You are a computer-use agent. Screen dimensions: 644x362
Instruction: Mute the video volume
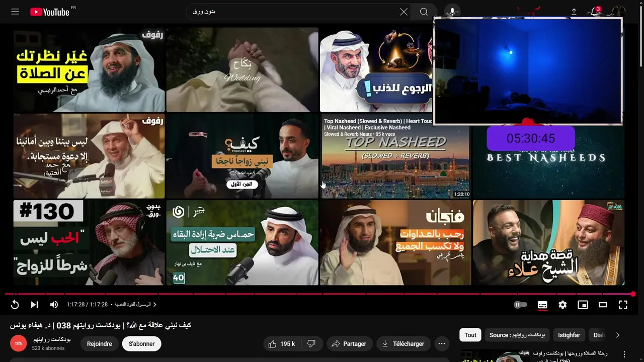pyautogui.click(x=54, y=305)
